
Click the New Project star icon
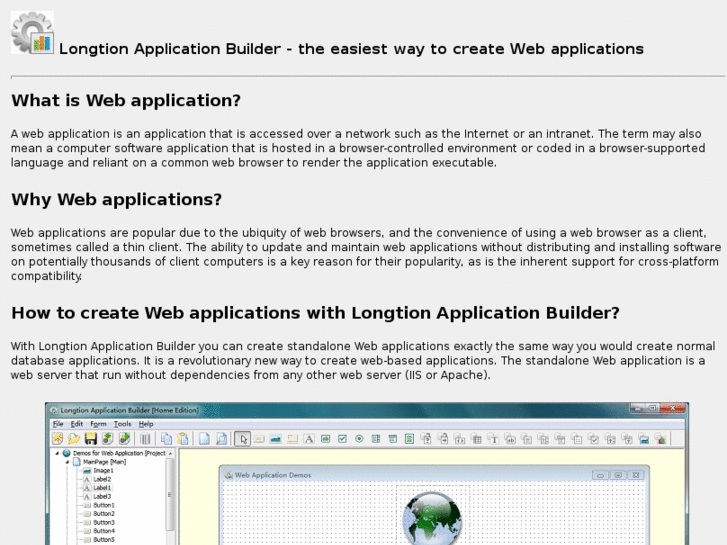click(57, 438)
